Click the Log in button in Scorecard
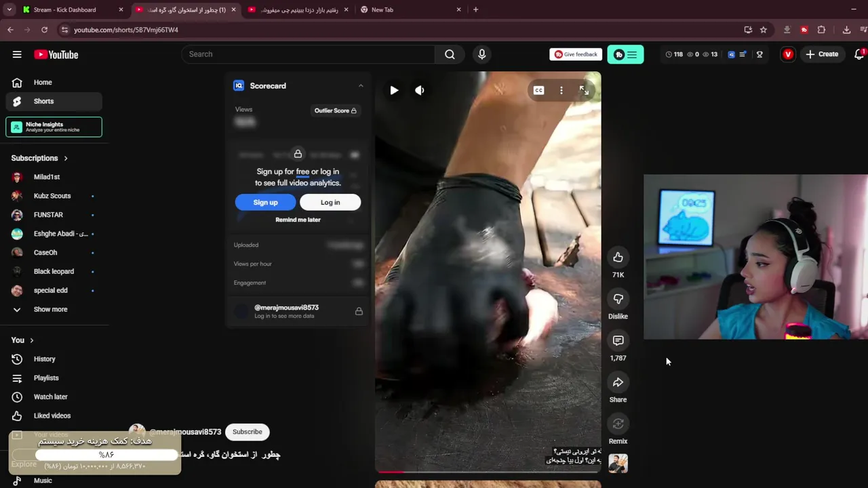 (330, 202)
